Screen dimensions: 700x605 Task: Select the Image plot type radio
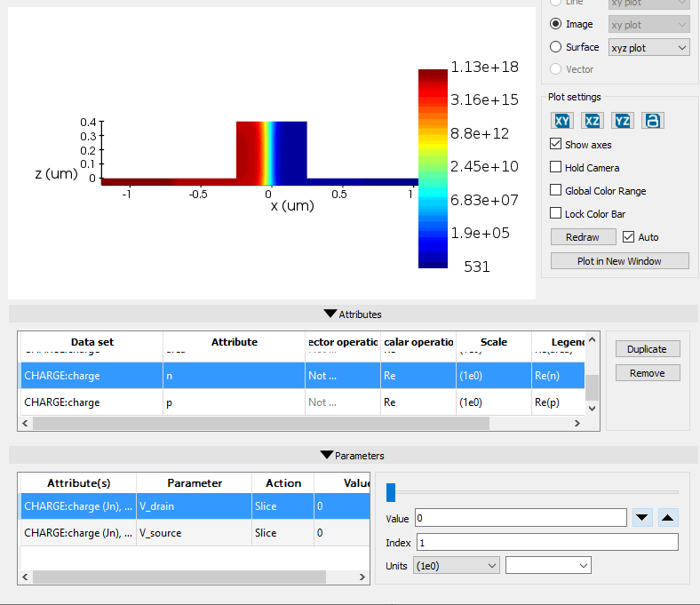coord(555,24)
